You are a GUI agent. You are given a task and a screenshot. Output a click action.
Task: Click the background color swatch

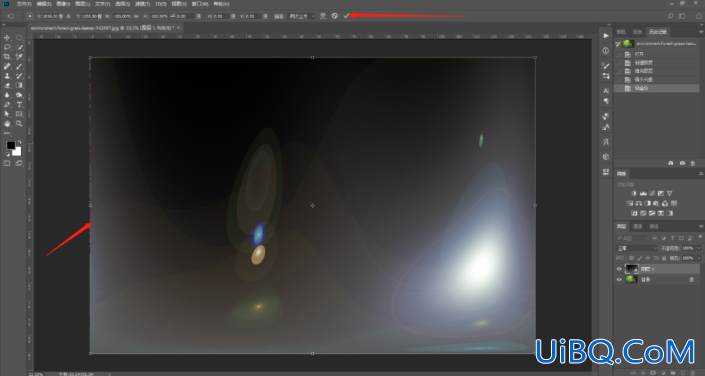click(x=17, y=152)
